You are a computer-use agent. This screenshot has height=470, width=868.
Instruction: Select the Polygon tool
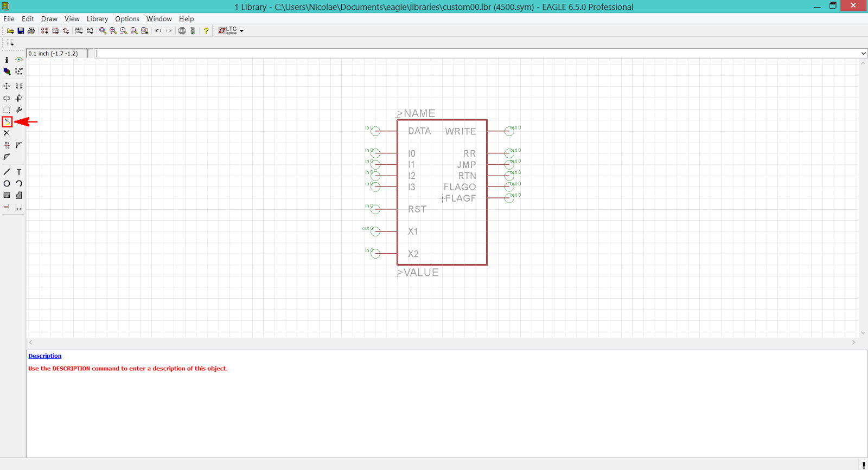[19, 195]
